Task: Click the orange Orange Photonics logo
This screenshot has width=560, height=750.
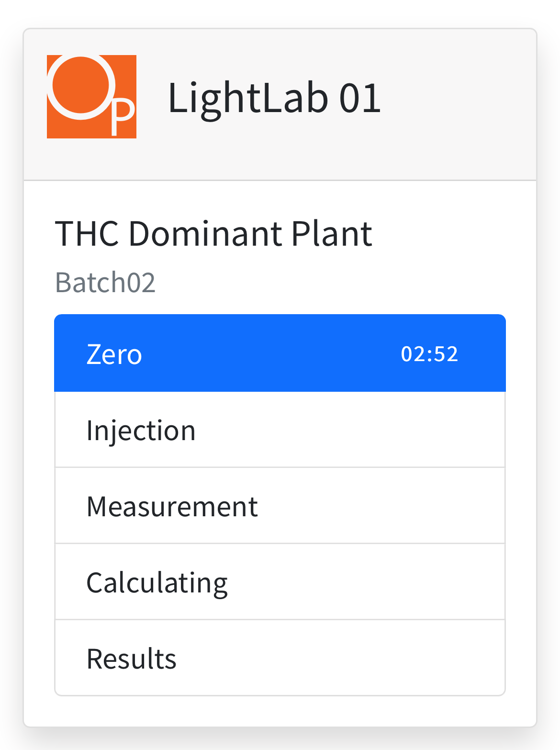Action: [x=91, y=97]
